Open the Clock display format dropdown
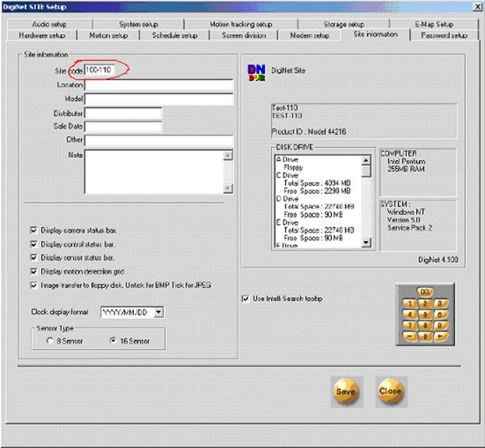485x448 pixels. point(158,312)
